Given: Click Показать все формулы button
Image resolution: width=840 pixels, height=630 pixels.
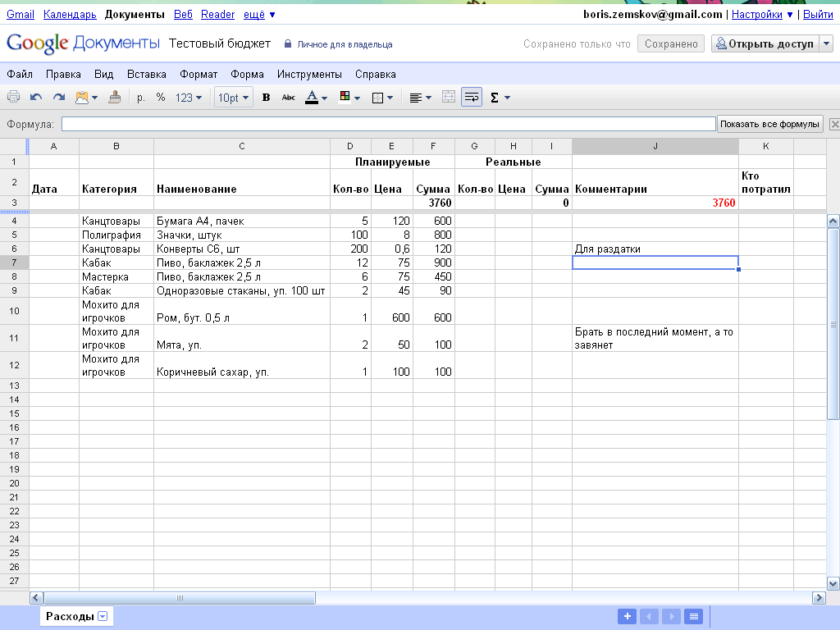Looking at the screenshot, I should pyautogui.click(x=769, y=124).
